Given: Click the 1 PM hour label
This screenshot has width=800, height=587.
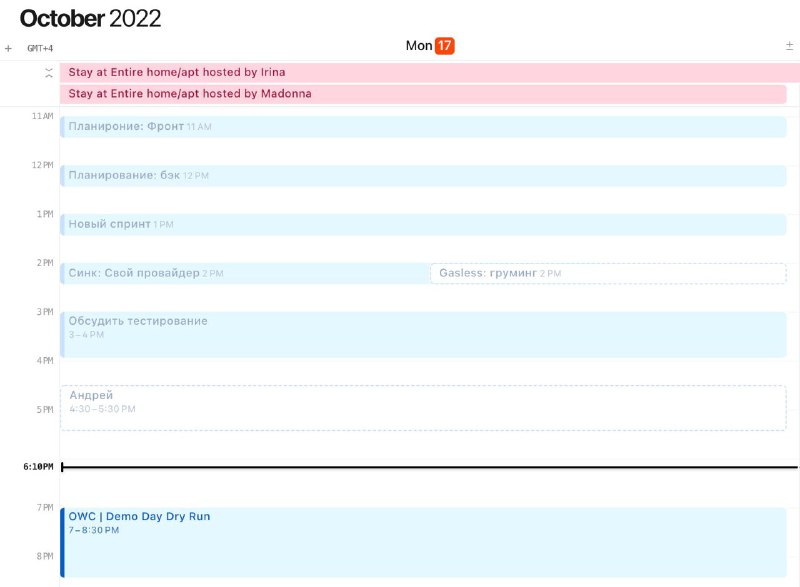Looking at the screenshot, I should tap(45, 214).
